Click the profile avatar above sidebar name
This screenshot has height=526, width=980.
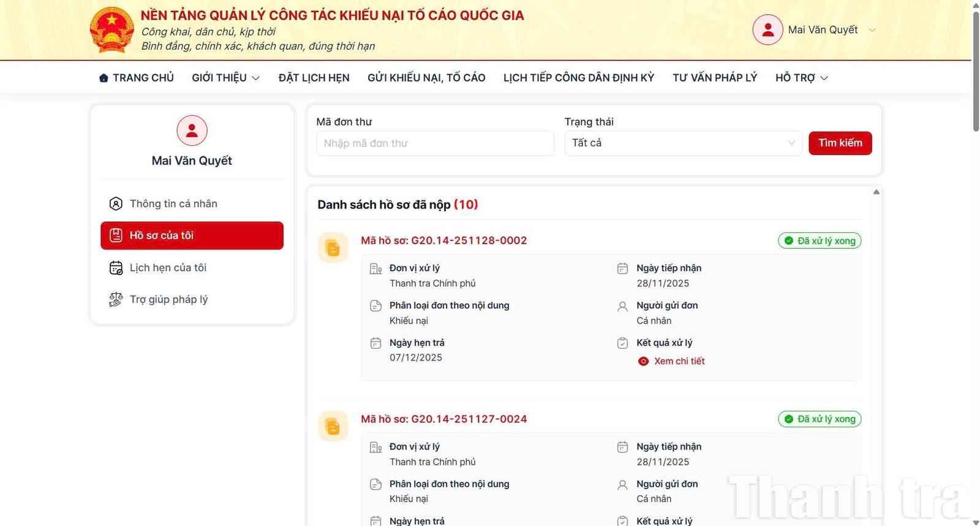[192, 131]
